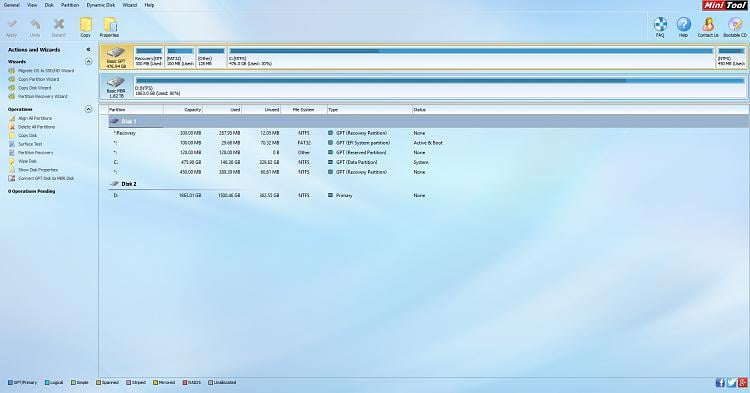Select the FAT32 block in disk map

[180, 57]
